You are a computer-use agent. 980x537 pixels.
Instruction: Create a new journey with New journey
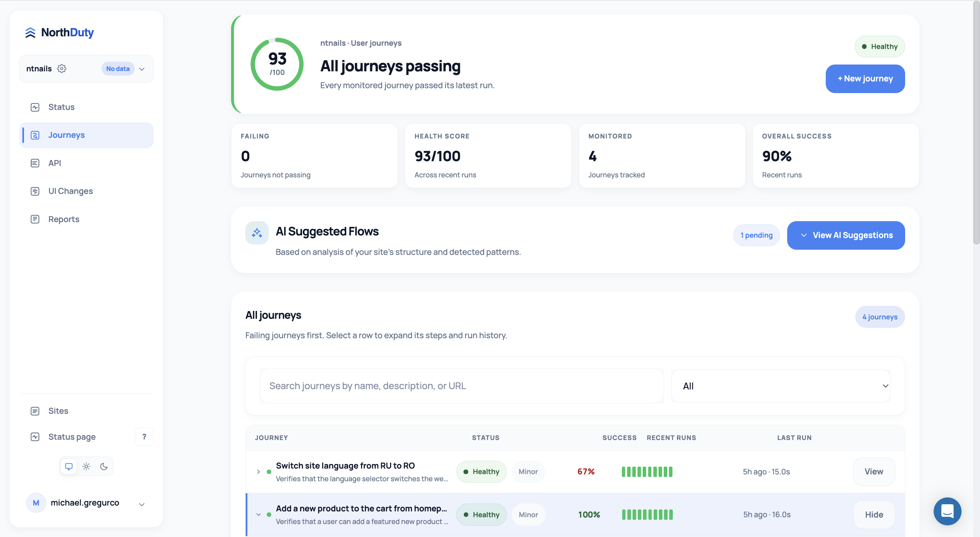[x=865, y=79]
